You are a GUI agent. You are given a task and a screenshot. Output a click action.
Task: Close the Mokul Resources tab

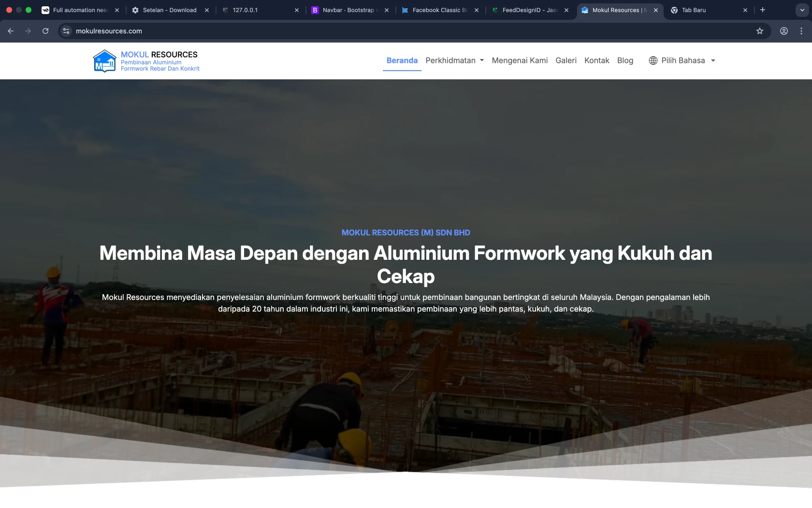tap(656, 10)
